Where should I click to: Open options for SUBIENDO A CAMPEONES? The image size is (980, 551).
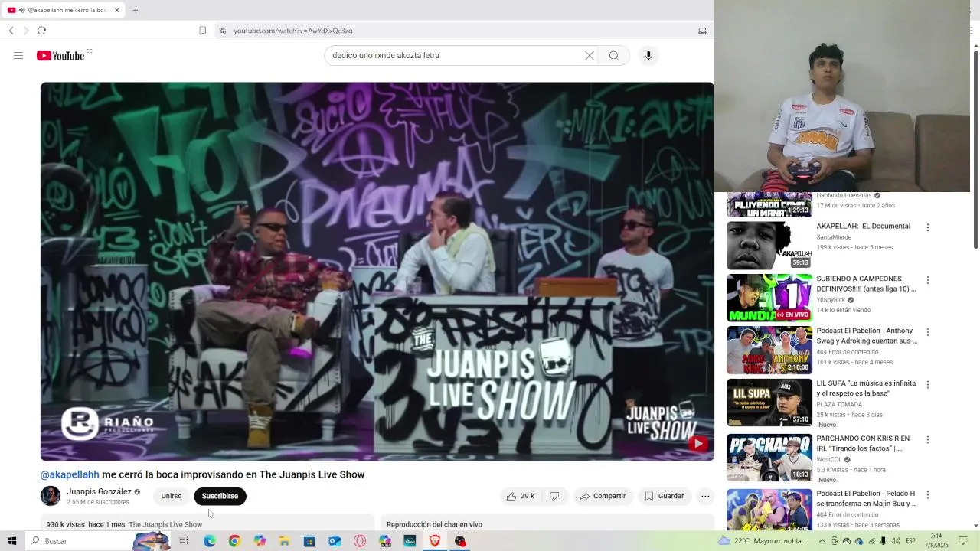[928, 280]
